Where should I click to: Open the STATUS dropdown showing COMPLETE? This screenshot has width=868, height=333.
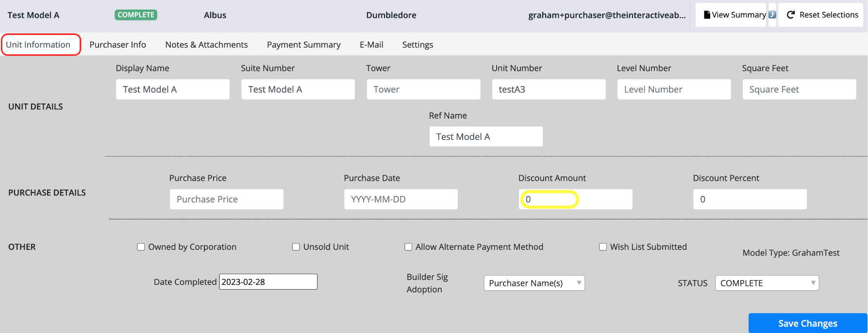[767, 283]
